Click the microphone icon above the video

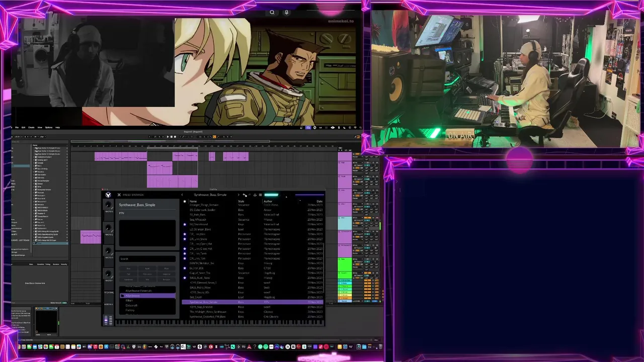286,12
